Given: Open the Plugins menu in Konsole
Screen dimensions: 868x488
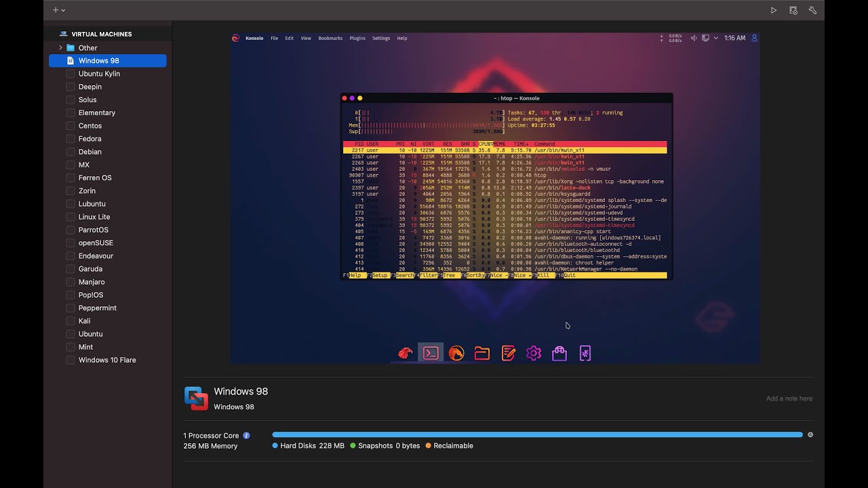Looking at the screenshot, I should [x=357, y=39].
